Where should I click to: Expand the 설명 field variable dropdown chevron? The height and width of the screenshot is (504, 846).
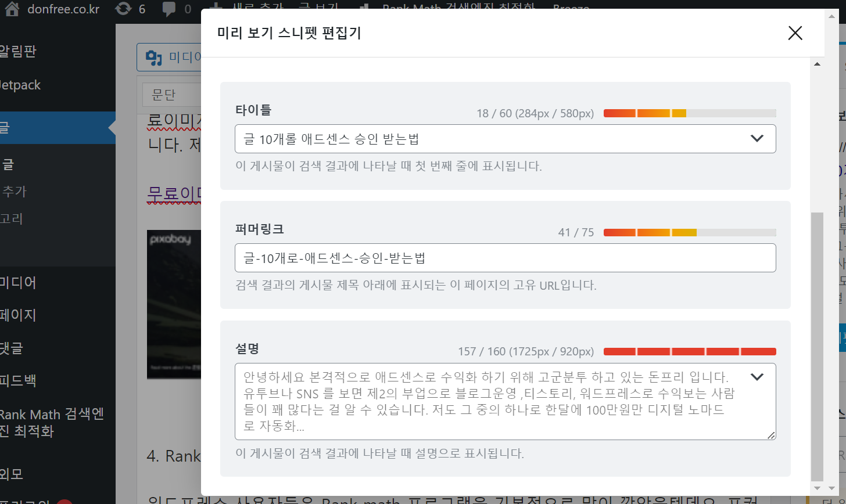(757, 377)
